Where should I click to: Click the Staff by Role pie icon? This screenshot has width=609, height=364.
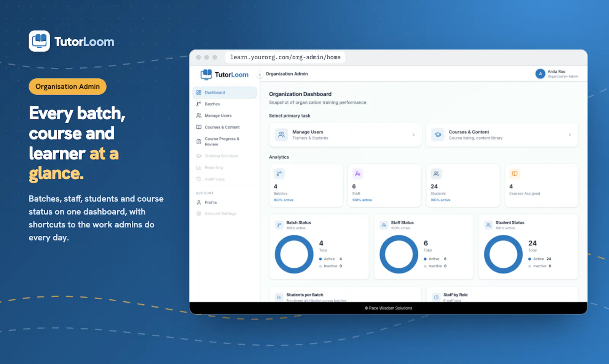click(x=436, y=297)
